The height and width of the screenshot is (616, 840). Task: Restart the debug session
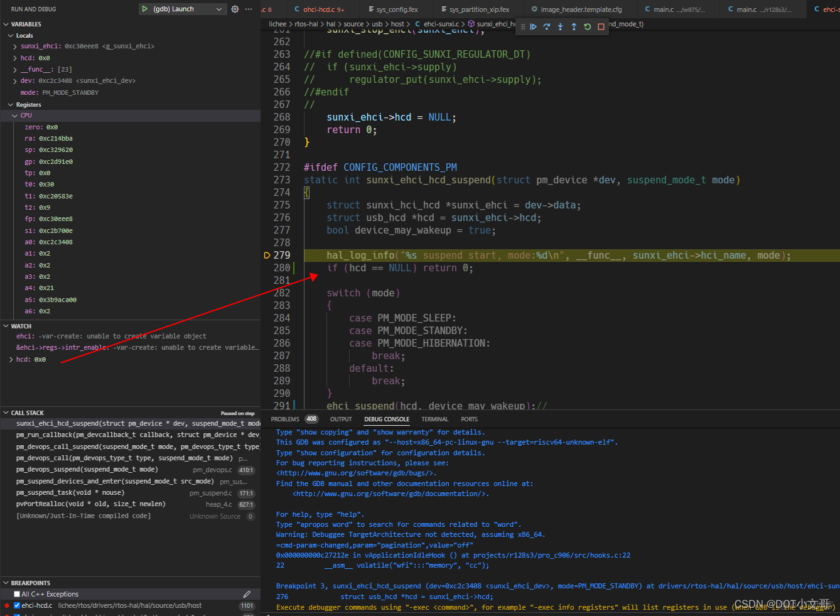pyautogui.click(x=588, y=27)
